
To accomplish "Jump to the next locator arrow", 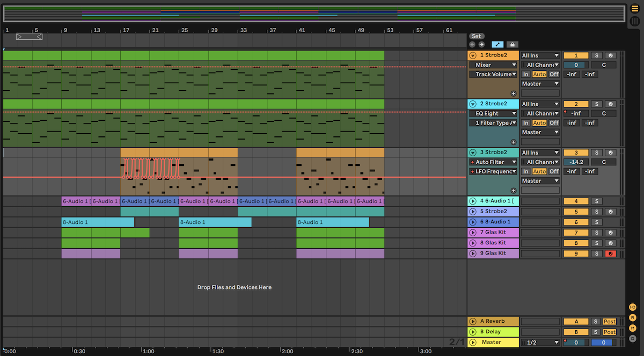I will coord(481,45).
